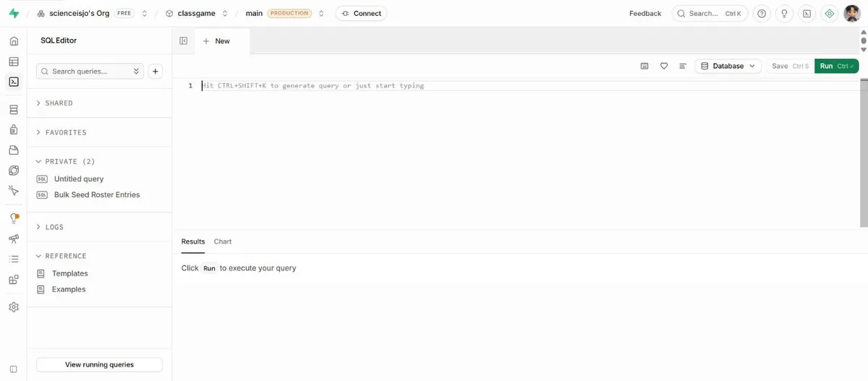Click the scroll up arrow at right edge
The height and width of the screenshot is (381, 868).
click(x=863, y=32)
